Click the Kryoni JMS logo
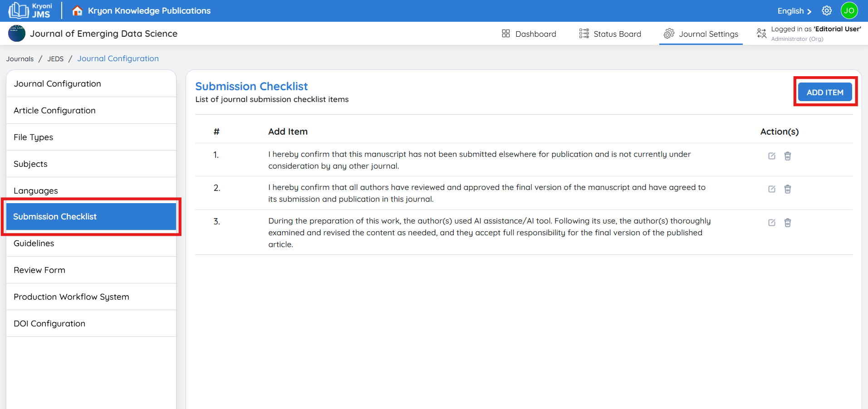This screenshot has height=409, width=868. (x=30, y=11)
